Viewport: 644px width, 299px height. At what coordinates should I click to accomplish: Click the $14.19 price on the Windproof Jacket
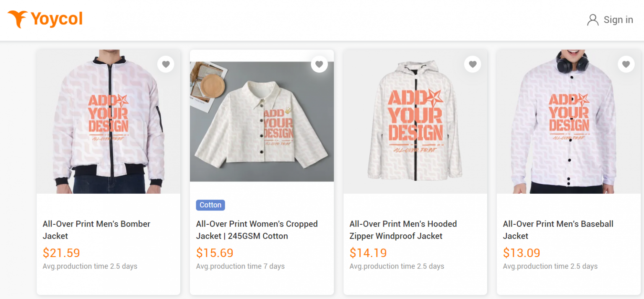368,253
